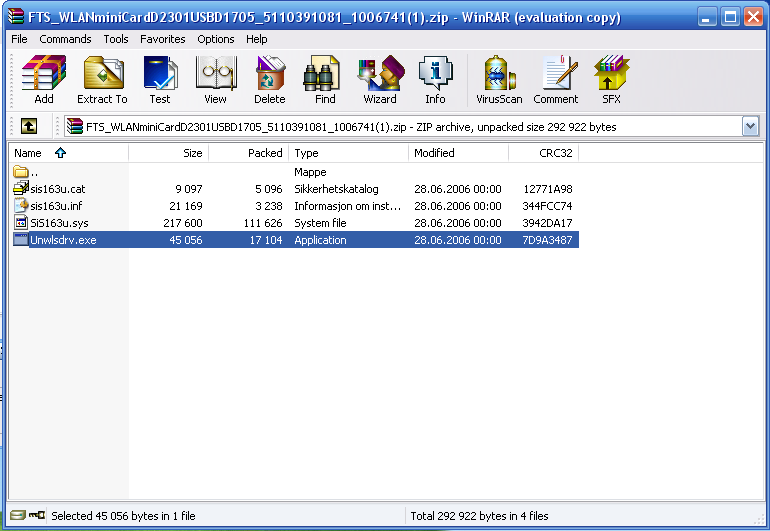The height and width of the screenshot is (531, 770).
Task: Sort by Modified column header
Action: click(x=458, y=153)
